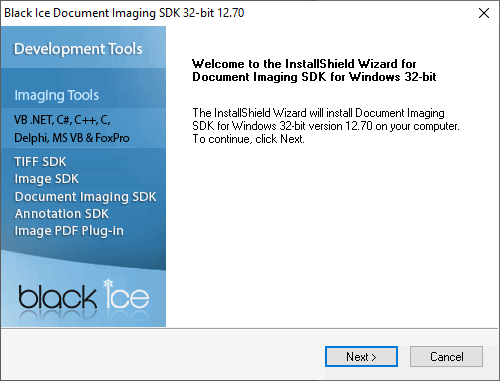
Task: Click the 'Annotation SDK' sidebar entry
Action: point(62,214)
